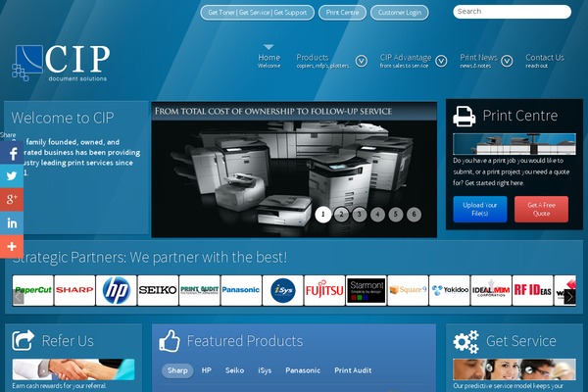Screen dimensions: 588x392
Task: Select the Sharp featured products tab
Action: coord(177,370)
